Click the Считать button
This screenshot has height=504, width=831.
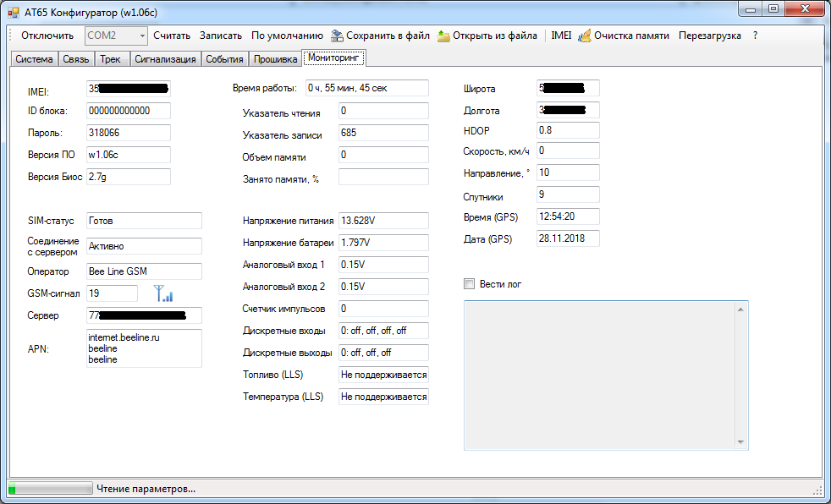point(172,36)
